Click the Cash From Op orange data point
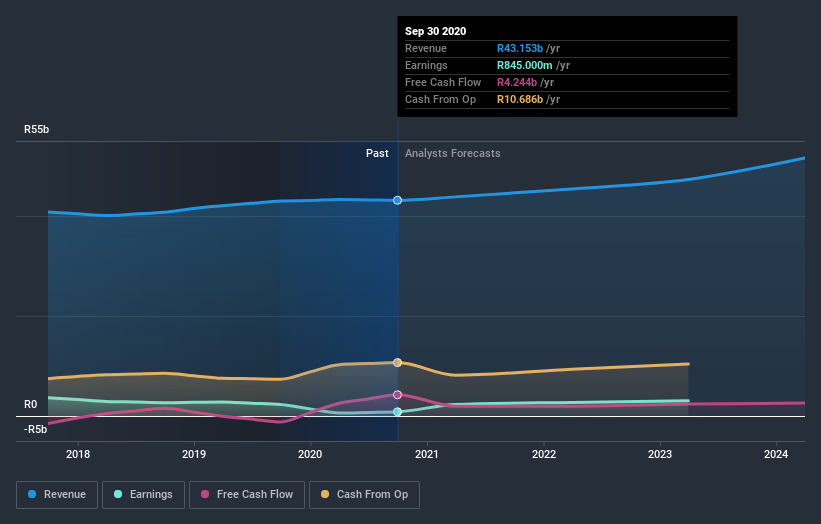 coord(397,363)
